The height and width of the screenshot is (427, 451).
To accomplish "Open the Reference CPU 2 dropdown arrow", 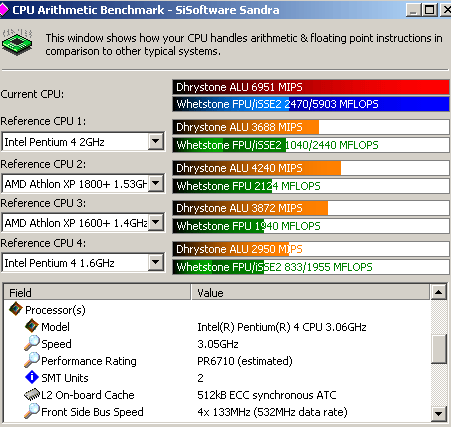I will point(156,183).
